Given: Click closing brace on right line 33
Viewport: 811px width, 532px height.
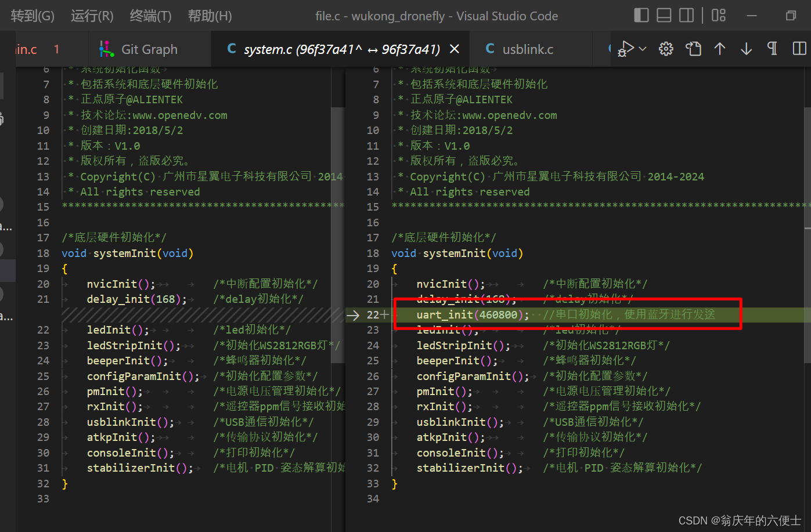Looking at the screenshot, I should tap(395, 483).
